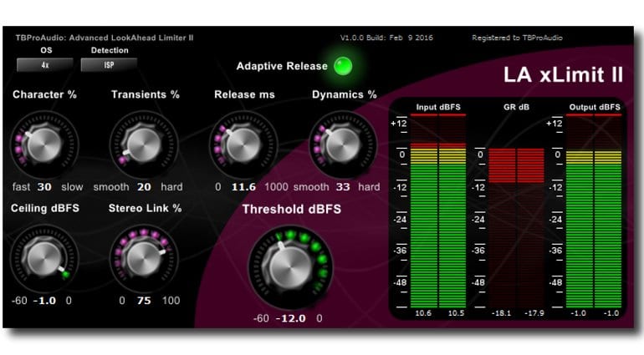Click the -60 minimum Threshold label

(x=261, y=318)
